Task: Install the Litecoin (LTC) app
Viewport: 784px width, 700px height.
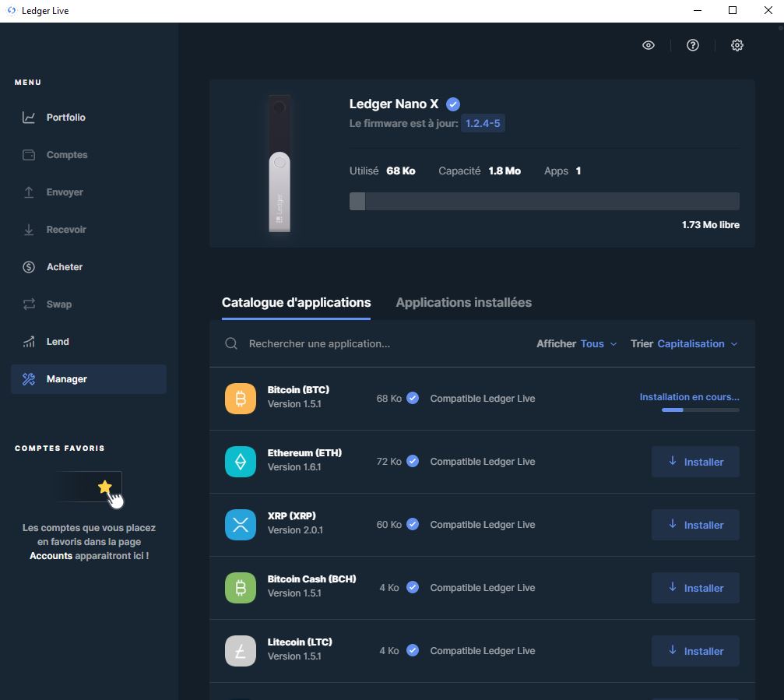Action: pyautogui.click(x=695, y=650)
